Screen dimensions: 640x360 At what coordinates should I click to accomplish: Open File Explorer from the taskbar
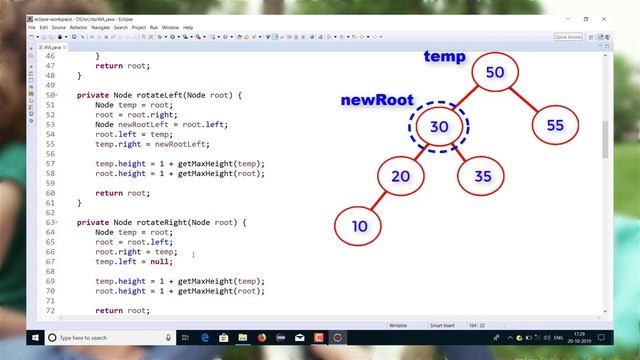pos(242,338)
